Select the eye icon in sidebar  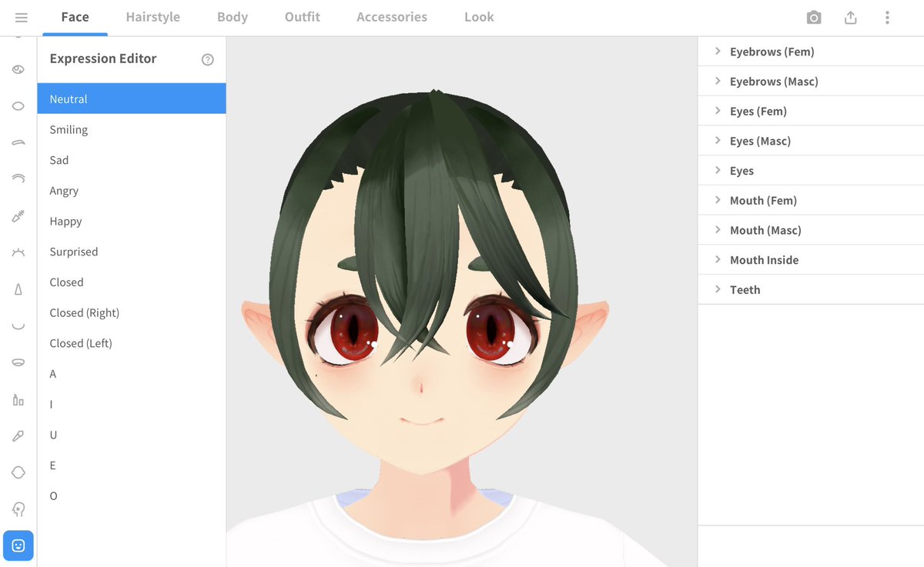[x=18, y=69]
